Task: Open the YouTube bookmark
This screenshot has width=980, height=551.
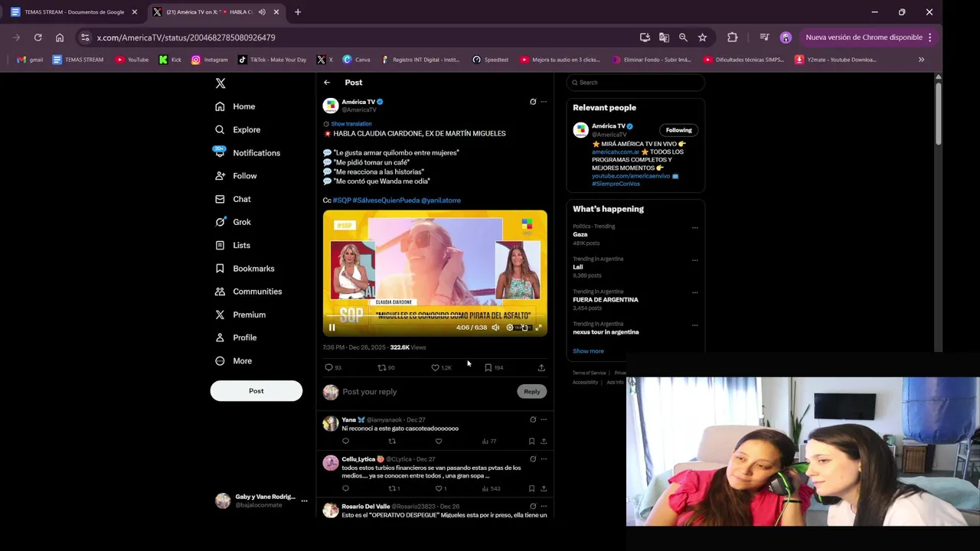Action: (132, 60)
